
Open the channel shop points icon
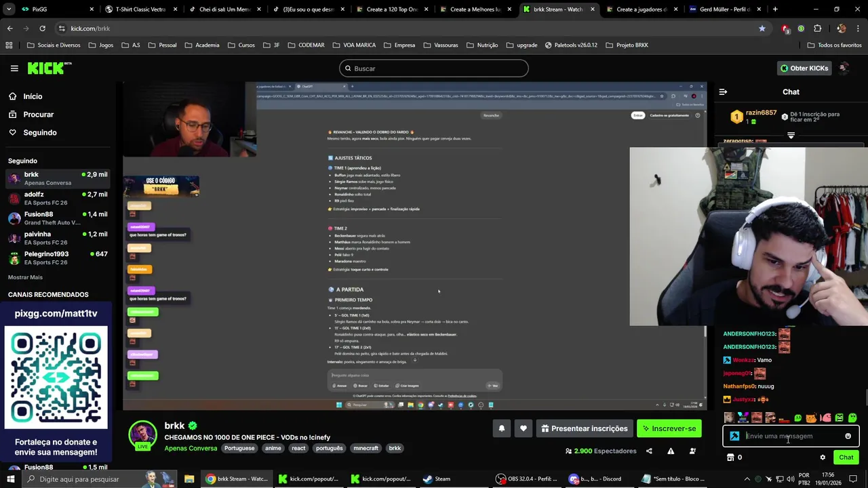coord(730,457)
